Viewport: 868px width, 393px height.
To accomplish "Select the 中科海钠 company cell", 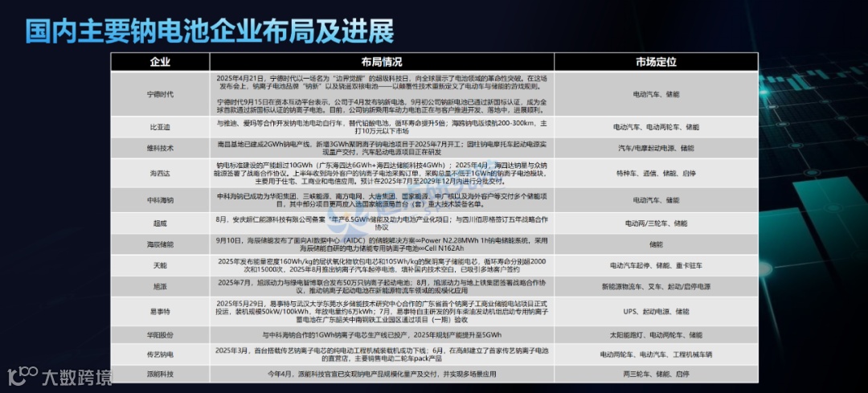I will (160, 200).
